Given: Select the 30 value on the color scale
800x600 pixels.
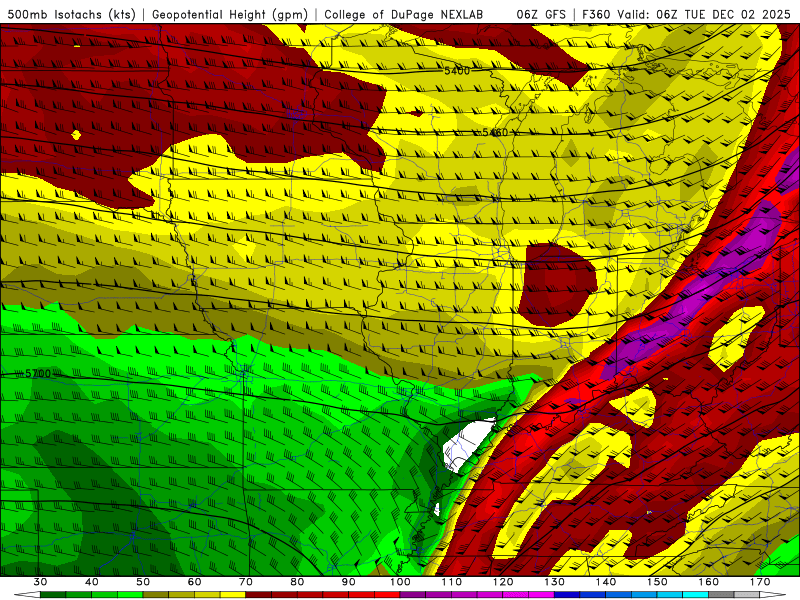Looking at the screenshot, I should pos(40,582).
